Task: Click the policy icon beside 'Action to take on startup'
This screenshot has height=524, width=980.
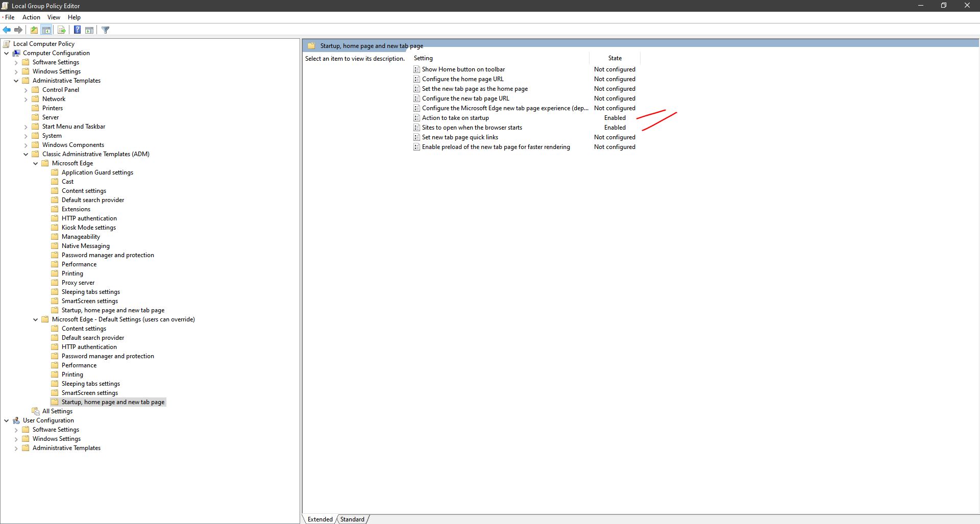Action: [x=417, y=118]
